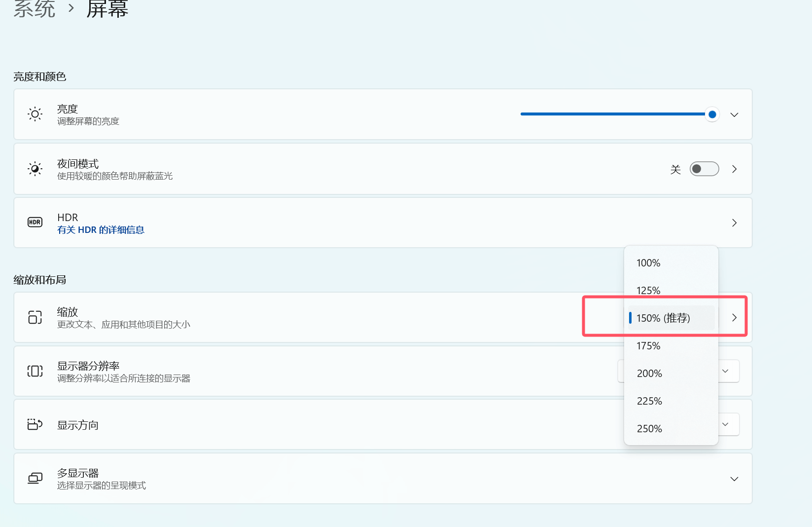Open the display orientation dropdown
This screenshot has height=527, width=812.
(x=725, y=424)
